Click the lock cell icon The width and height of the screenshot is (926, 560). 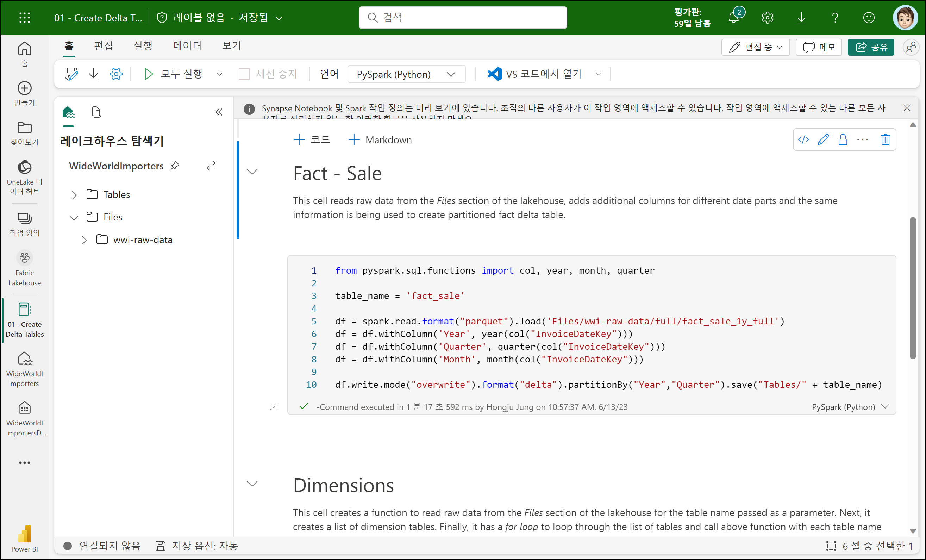pos(843,140)
